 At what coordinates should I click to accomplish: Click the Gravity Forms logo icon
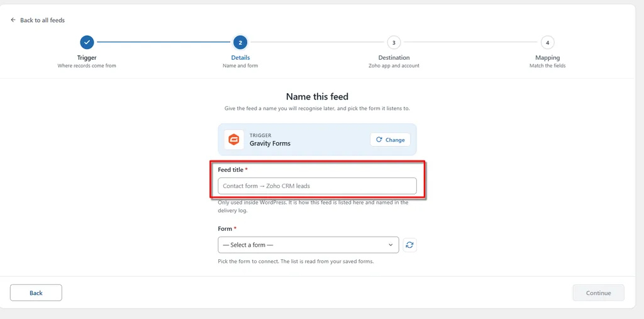pos(234,140)
